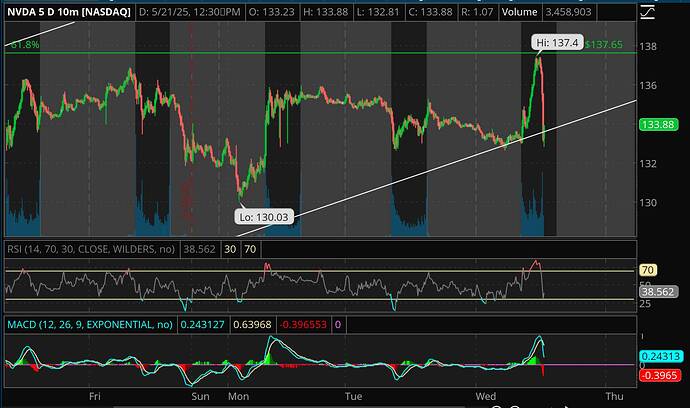Click the chart scale curve icon at top right
690x408 pixels.
[x=648, y=12]
